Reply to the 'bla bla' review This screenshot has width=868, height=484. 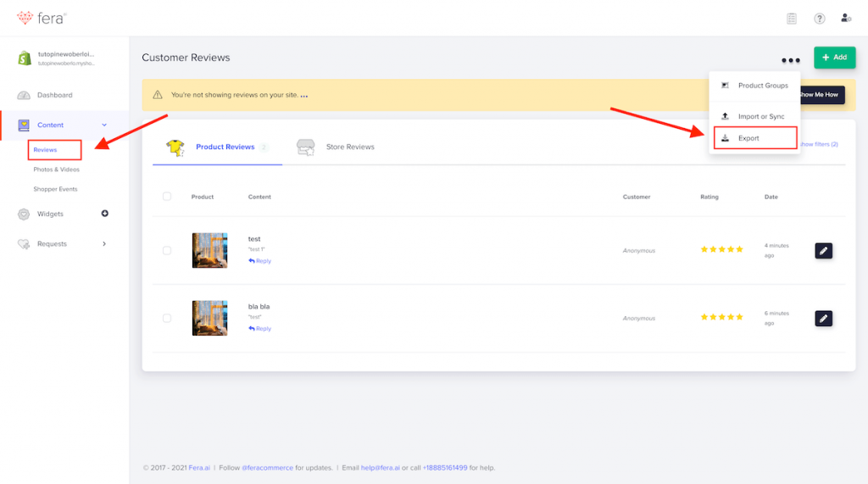click(259, 328)
